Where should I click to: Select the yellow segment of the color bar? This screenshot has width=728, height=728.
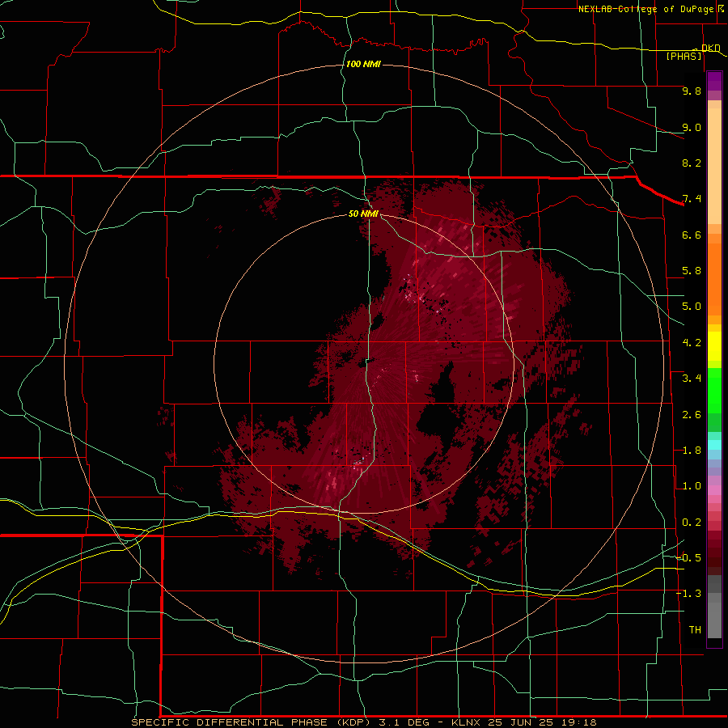click(x=714, y=346)
